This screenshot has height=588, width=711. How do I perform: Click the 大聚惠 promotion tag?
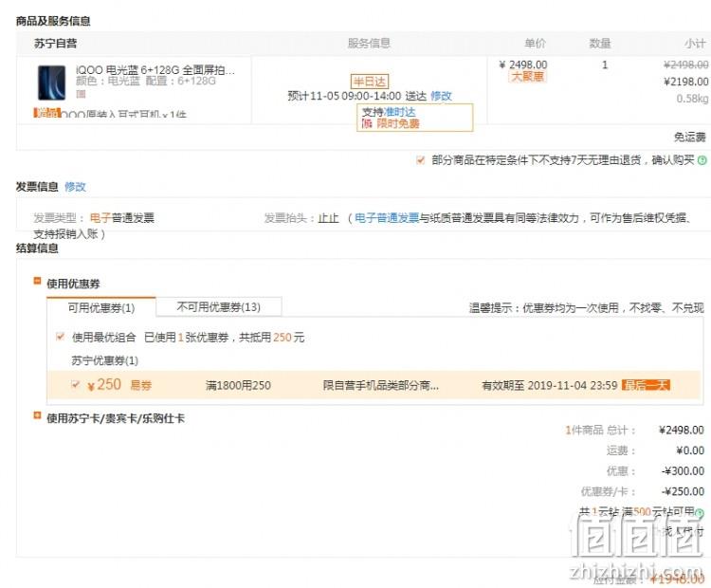point(527,77)
